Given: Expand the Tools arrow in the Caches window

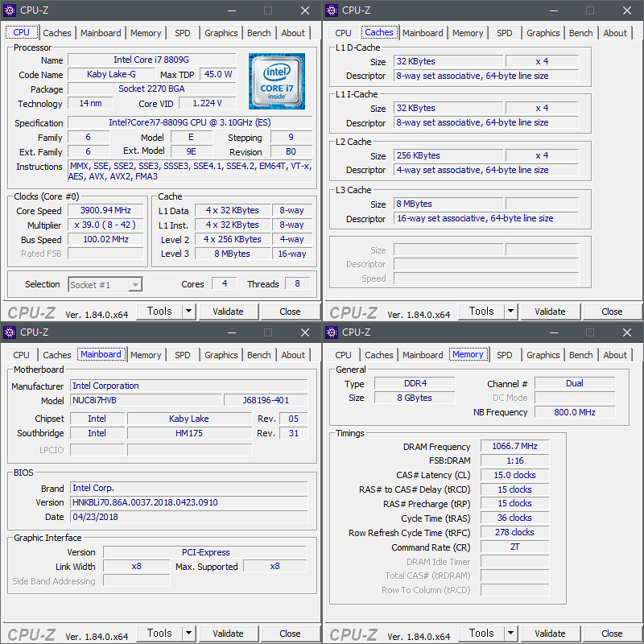Looking at the screenshot, I should point(510,312).
